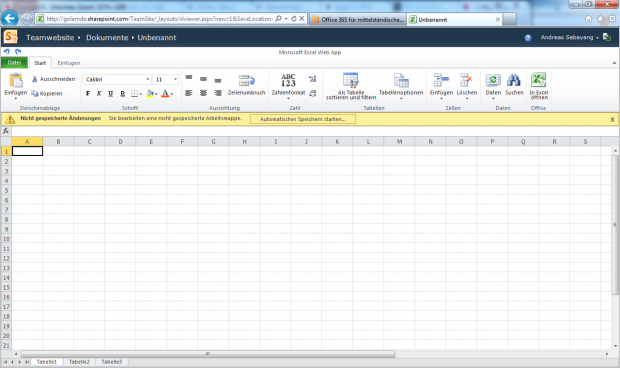Switch to the Einfügen ribbon tab
620x368 pixels.
point(69,63)
